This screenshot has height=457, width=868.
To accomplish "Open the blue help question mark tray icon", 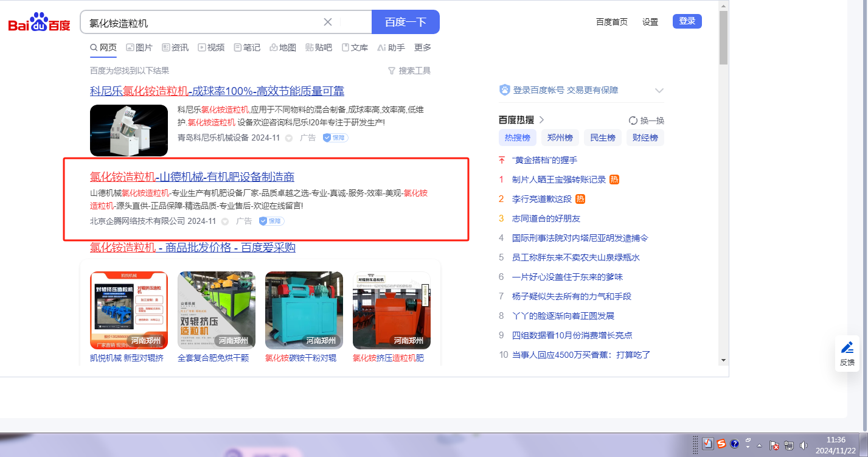I will coord(734,444).
